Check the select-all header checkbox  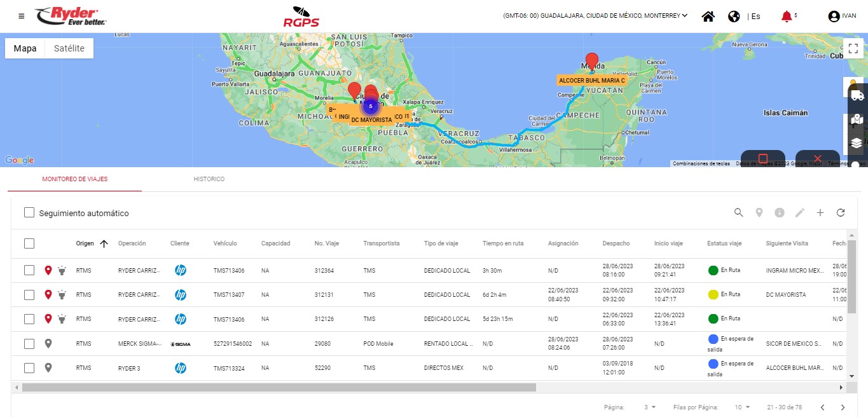[29, 243]
